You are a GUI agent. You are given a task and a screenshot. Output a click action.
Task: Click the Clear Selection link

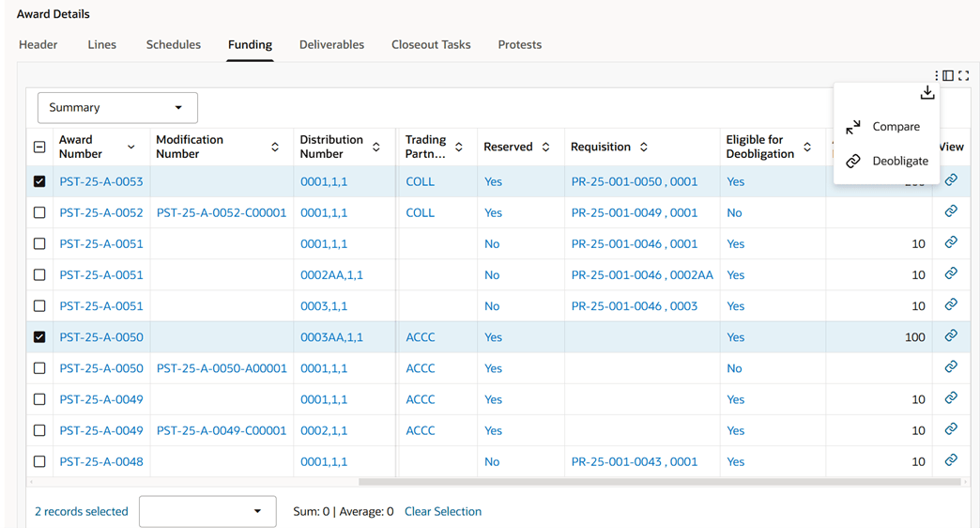443,512
